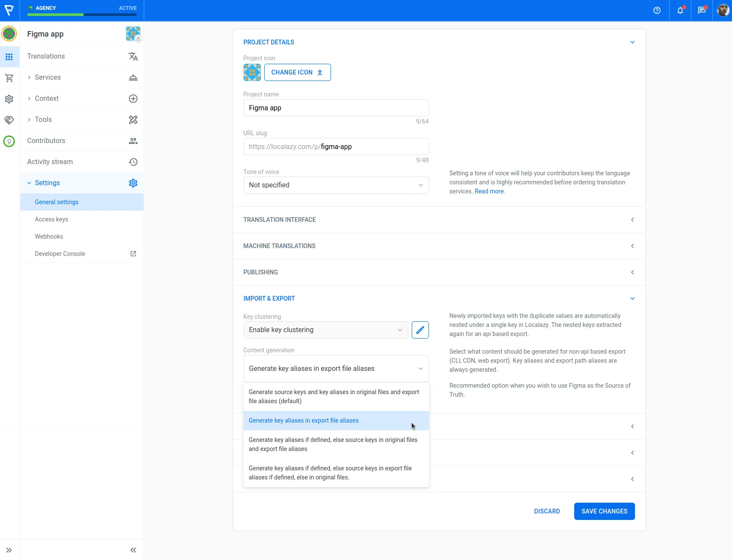
Task: Open Access keys settings page
Action: (51, 219)
